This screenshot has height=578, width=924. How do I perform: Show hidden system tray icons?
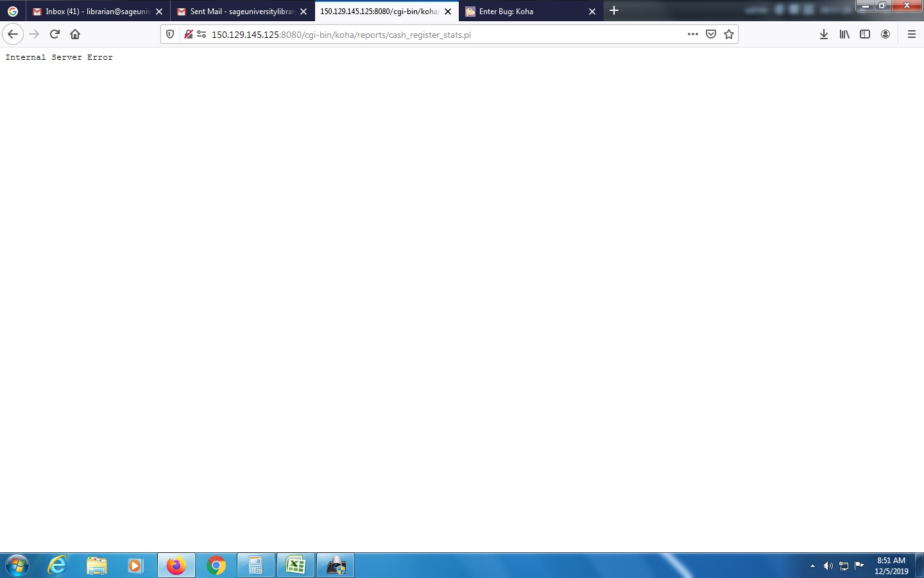point(812,566)
